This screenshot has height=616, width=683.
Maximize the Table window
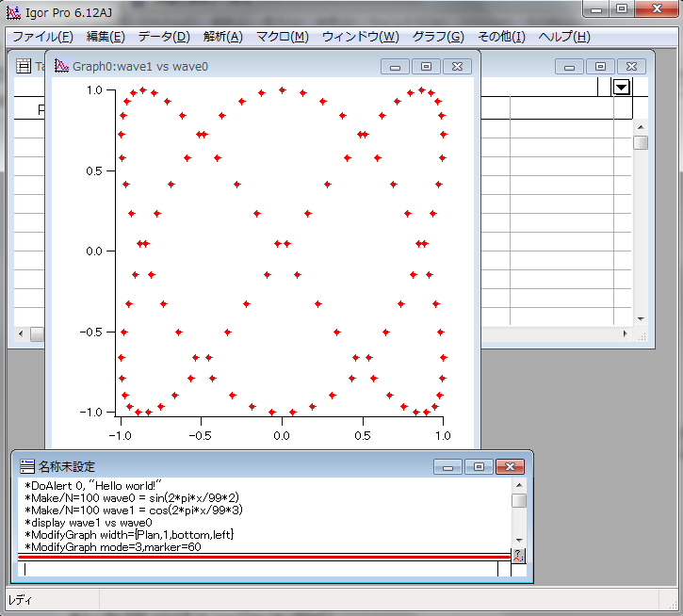click(600, 67)
